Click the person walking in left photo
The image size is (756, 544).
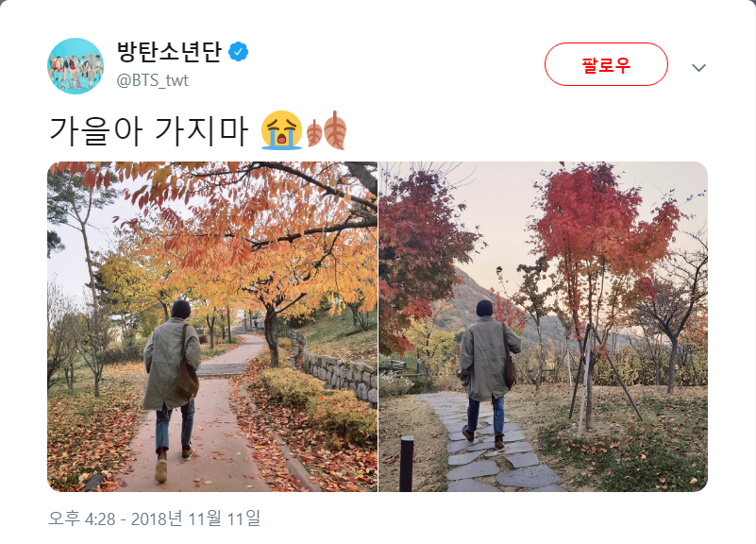(x=172, y=386)
